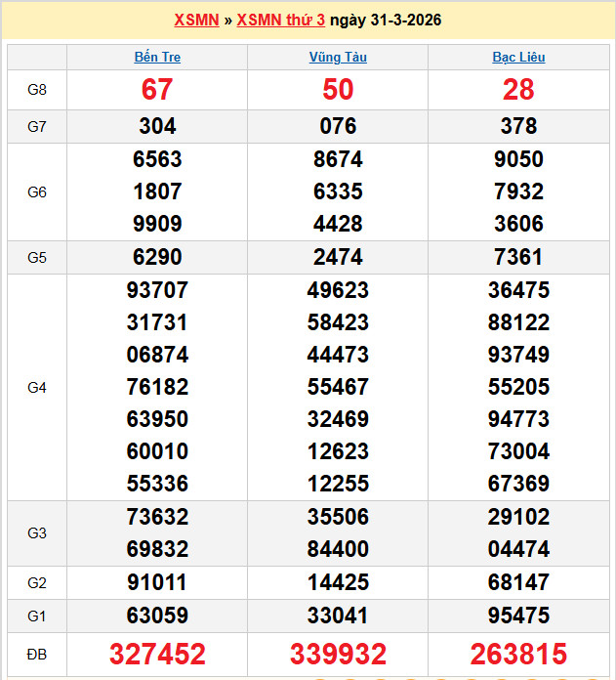Select Vũng Tàu special prize 339932
The image size is (616, 680).
pyautogui.click(x=338, y=654)
